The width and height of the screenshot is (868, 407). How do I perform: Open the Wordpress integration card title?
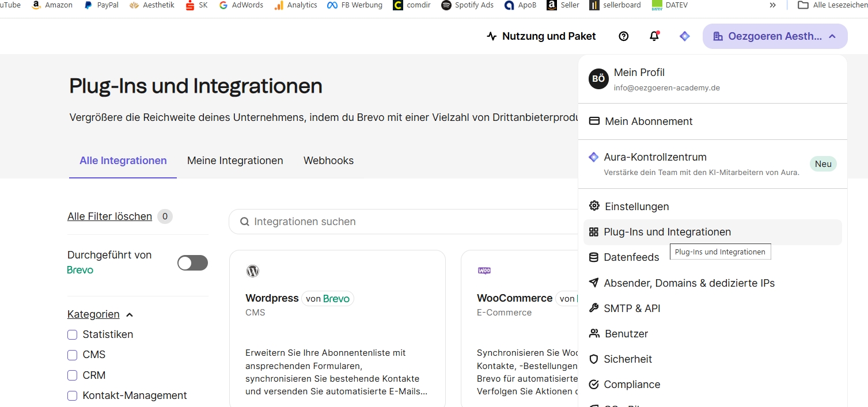272,298
